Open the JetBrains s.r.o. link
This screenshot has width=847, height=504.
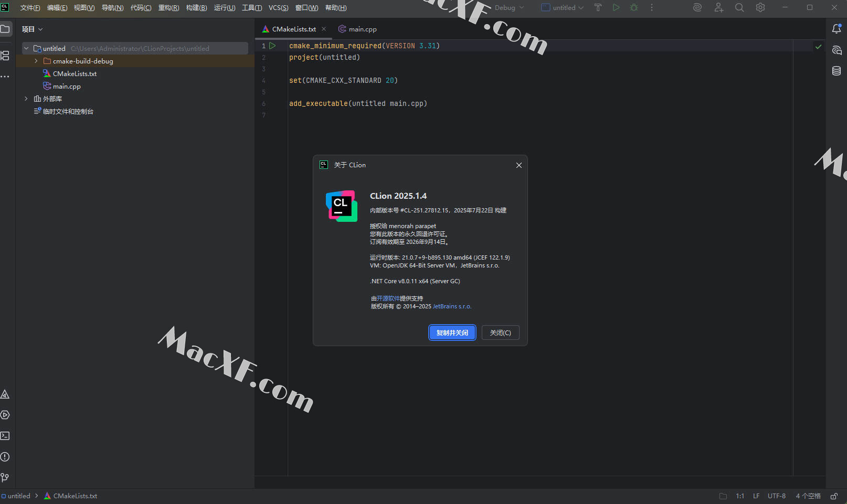tap(452, 306)
